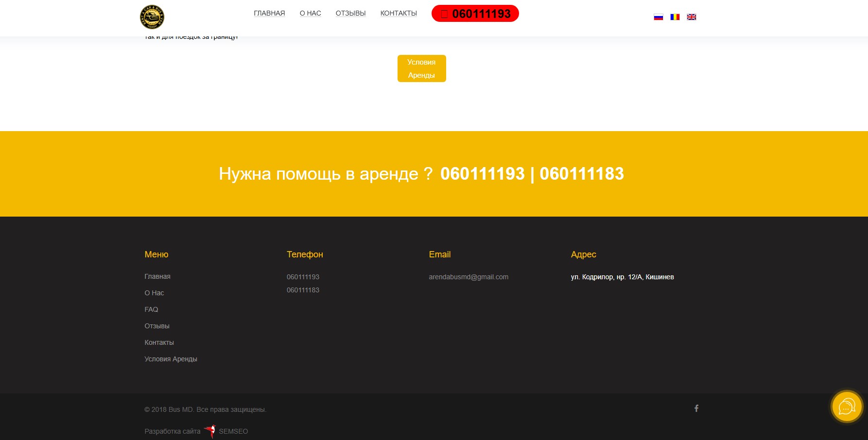The image size is (868, 440).
Task: Open the FAQ footer link
Action: (x=151, y=309)
